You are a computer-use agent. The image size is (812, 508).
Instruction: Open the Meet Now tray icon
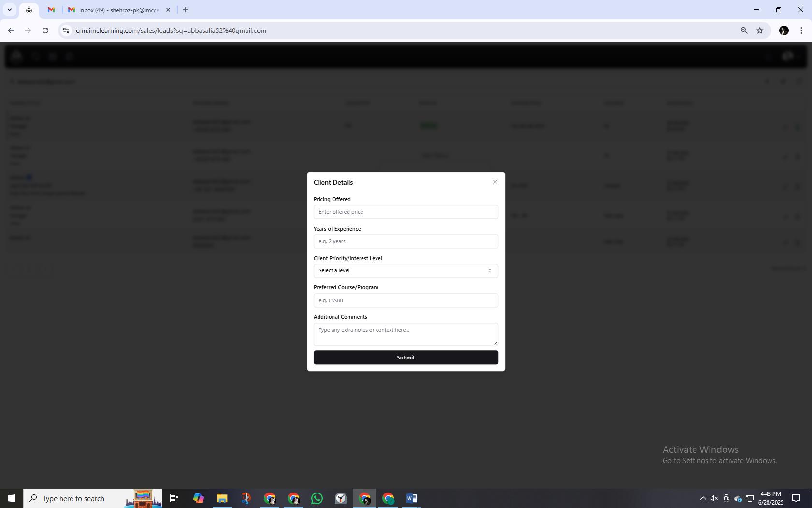[x=726, y=498]
